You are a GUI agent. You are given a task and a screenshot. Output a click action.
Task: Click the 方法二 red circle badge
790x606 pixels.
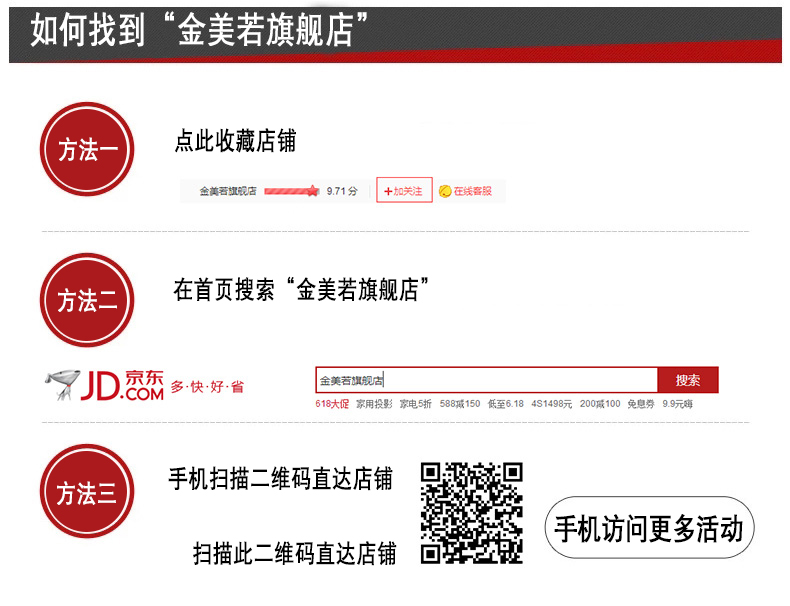click(87, 300)
